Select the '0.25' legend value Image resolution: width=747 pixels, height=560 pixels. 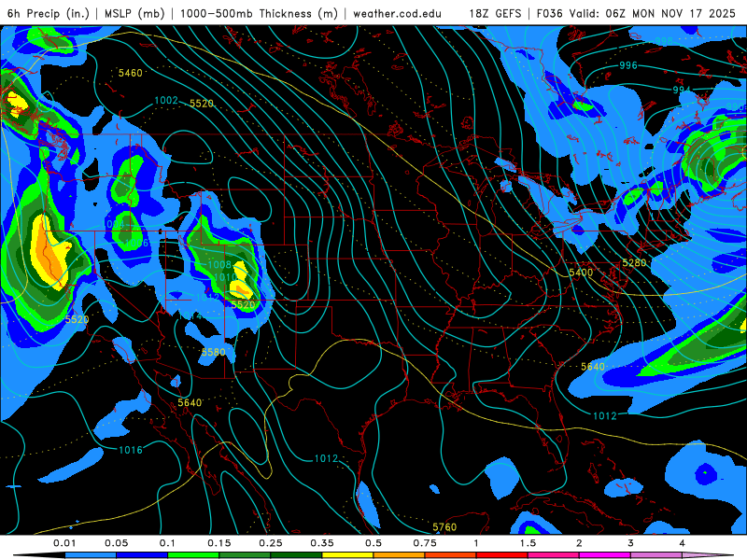271,543
